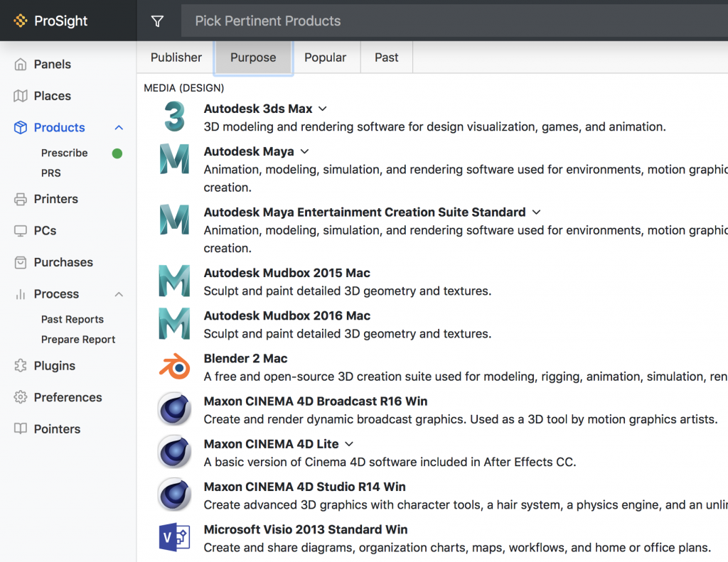The width and height of the screenshot is (728, 562).
Task: Expand the Autodesk Maya versions dropdown
Action: (x=304, y=152)
